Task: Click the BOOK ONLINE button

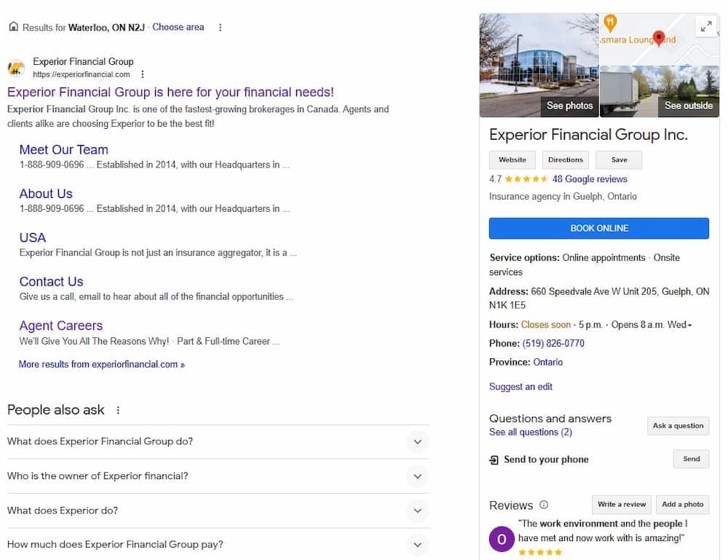Action: (x=599, y=229)
